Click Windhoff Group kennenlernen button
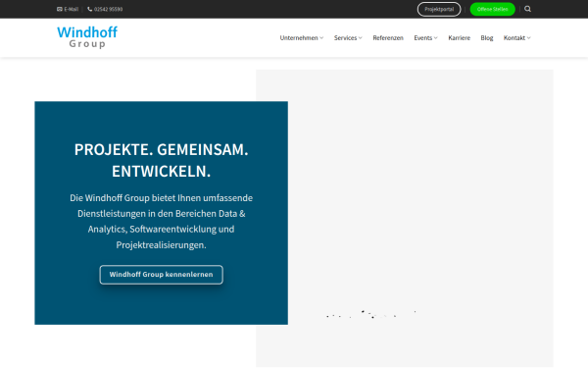Image resolution: width=588 pixels, height=368 pixels. coord(162,275)
